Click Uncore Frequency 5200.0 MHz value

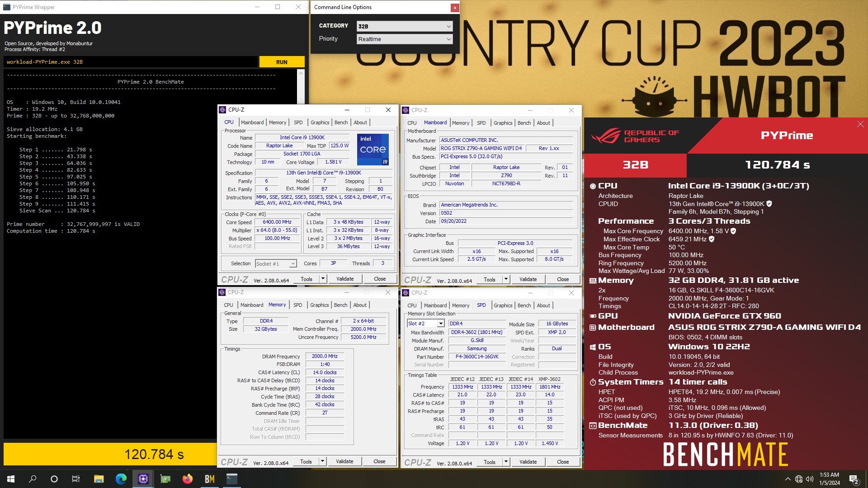coord(363,337)
